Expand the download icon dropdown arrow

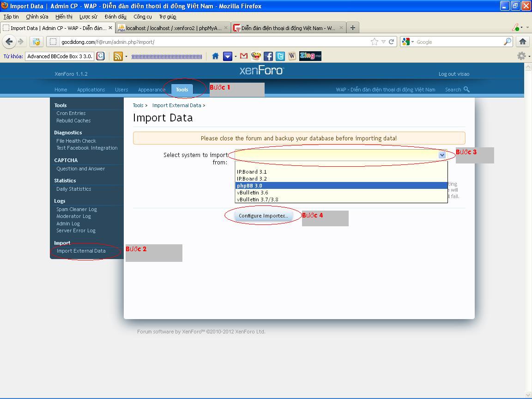point(236,56)
